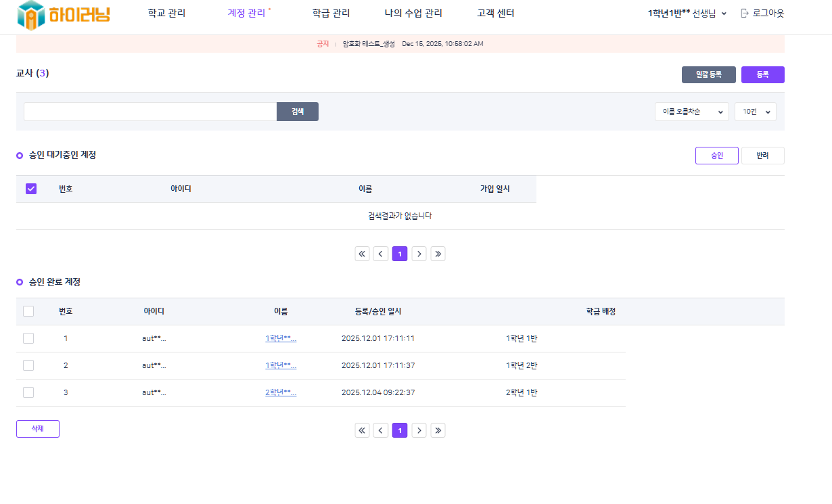This screenshot has width=832, height=504.
Task: Open the 고객 센터 menu
Action: (495, 14)
